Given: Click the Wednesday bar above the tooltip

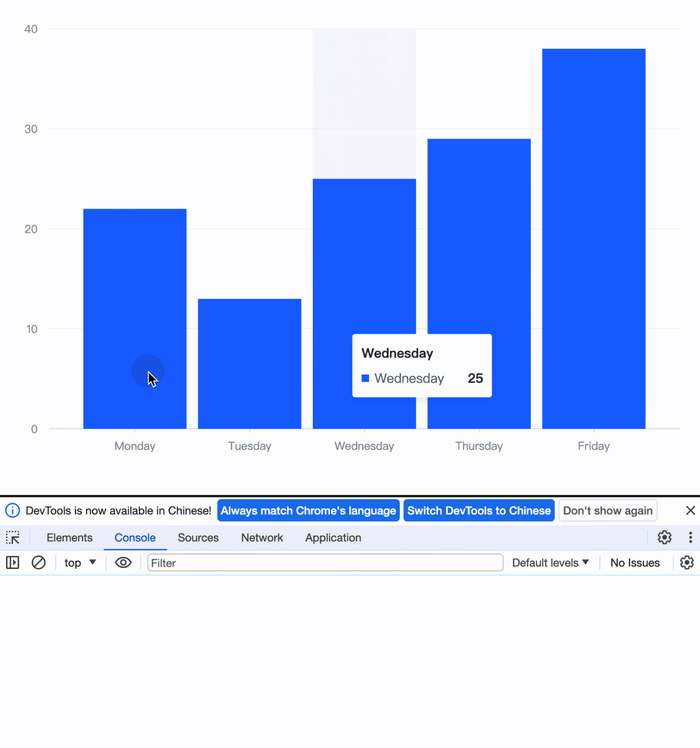Looking at the screenshot, I should pos(364,256).
